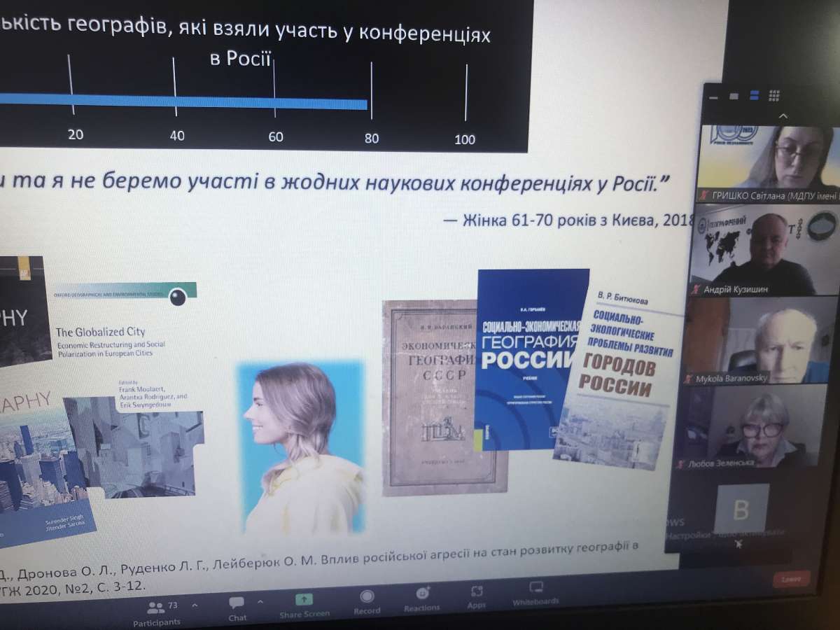
Task: Click the red Leave button
Action: pos(792,580)
